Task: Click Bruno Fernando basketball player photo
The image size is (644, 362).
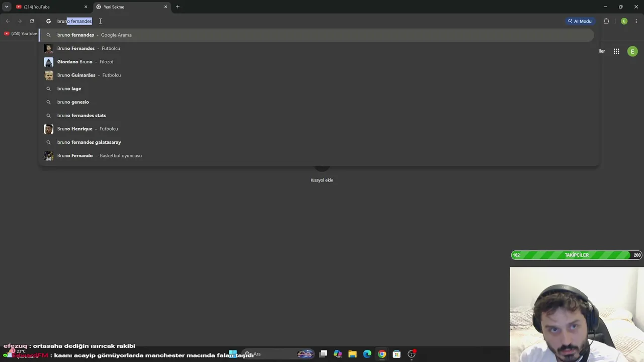Action: tap(48, 156)
